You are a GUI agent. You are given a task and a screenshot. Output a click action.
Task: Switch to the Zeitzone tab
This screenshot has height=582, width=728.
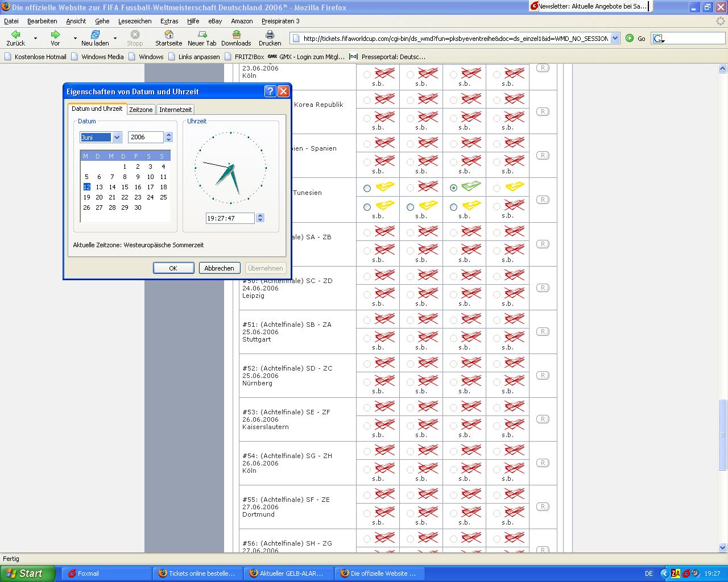point(140,109)
